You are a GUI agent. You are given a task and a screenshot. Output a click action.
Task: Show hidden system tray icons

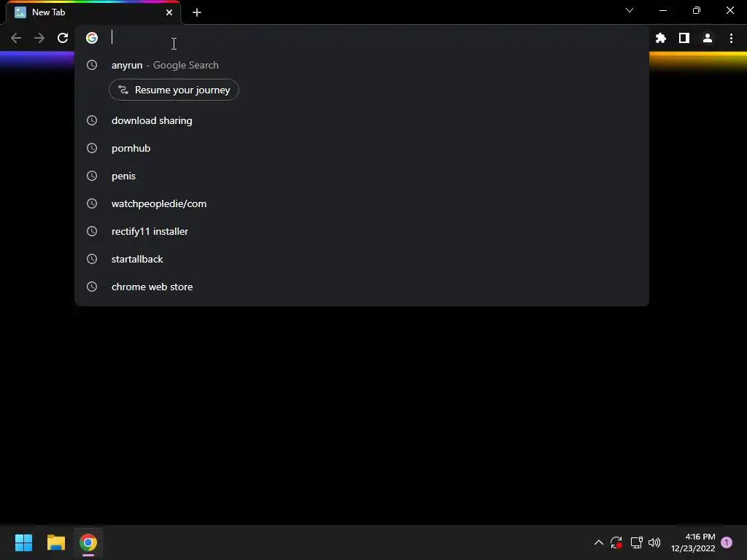pos(599,542)
